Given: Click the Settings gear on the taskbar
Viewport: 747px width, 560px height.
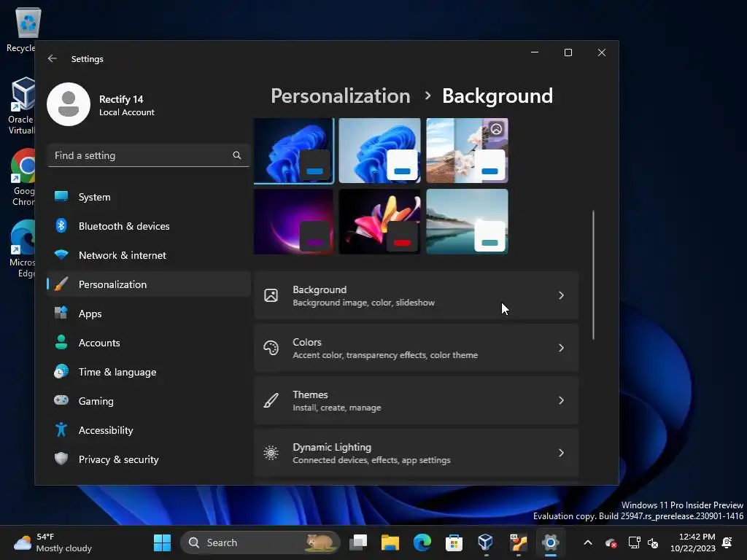Looking at the screenshot, I should 550,542.
